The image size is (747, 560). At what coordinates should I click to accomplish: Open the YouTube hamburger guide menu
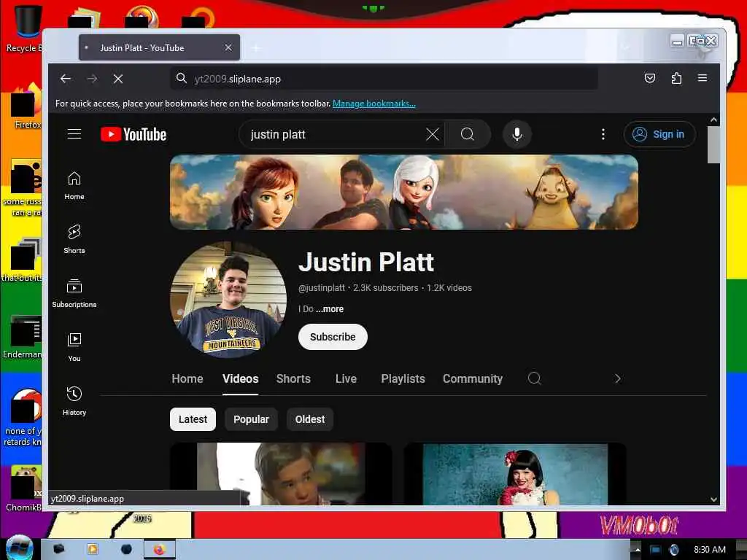coord(74,134)
